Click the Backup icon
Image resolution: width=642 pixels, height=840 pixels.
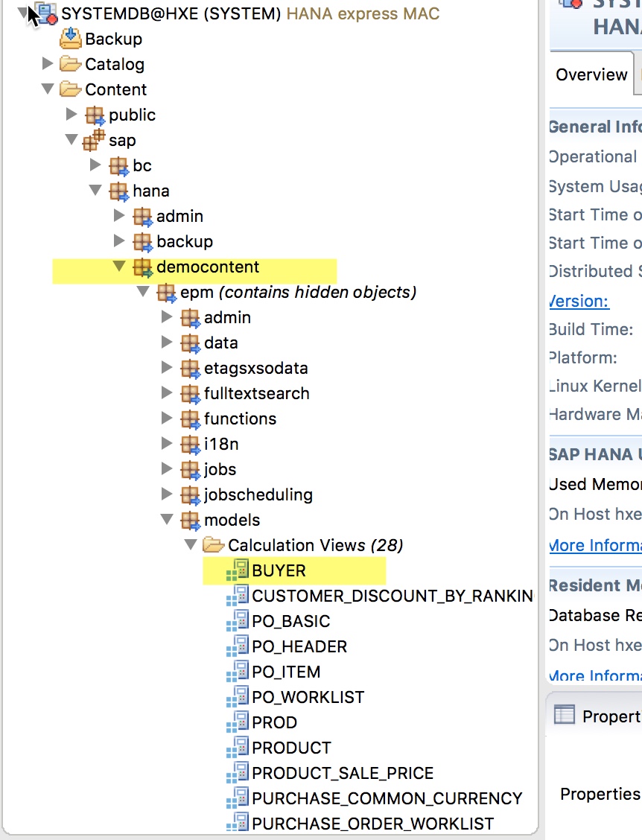click(x=70, y=39)
